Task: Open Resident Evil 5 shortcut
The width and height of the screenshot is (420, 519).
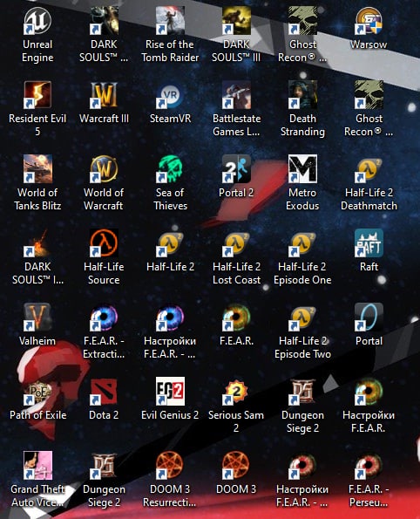Action: pos(37,95)
